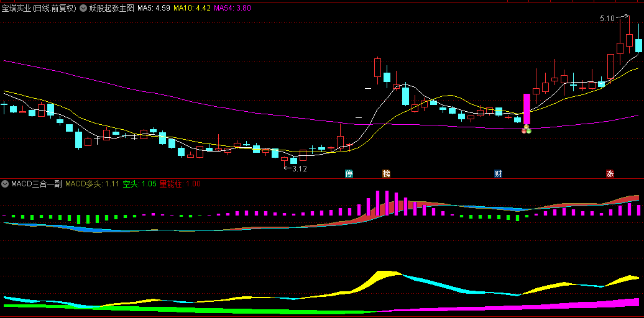The height and width of the screenshot is (318, 644).
Task: Click the 停 event marker icon
Action: tap(349, 173)
